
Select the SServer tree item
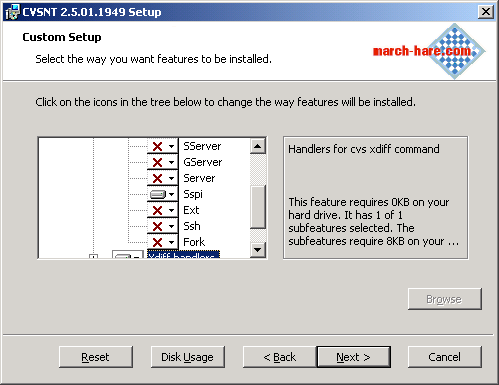(x=202, y=146)
